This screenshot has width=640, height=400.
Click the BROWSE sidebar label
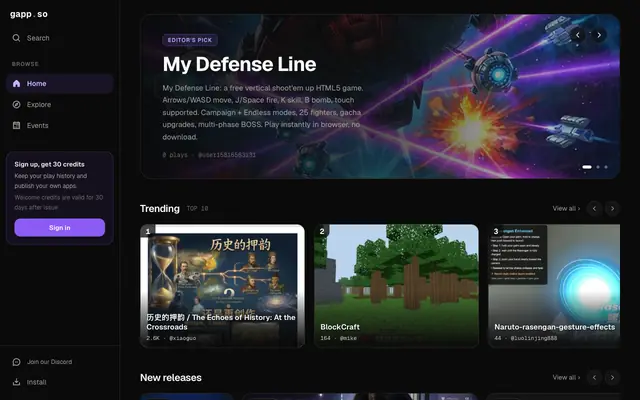pyautogui.click(x=25, y=64)
